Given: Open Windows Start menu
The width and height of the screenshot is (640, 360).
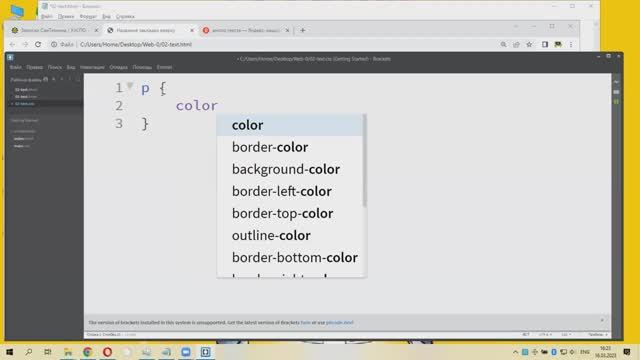Looking at the screenshot, I should (x=9, y=352).
